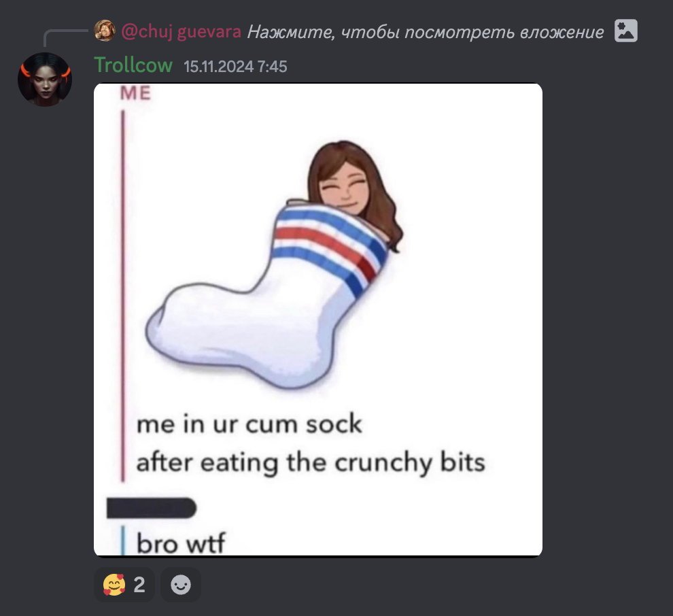Click the 'bro wtf' text in the image
The height and width of the screenshot is (616, 673).
(x=181, y=543)
